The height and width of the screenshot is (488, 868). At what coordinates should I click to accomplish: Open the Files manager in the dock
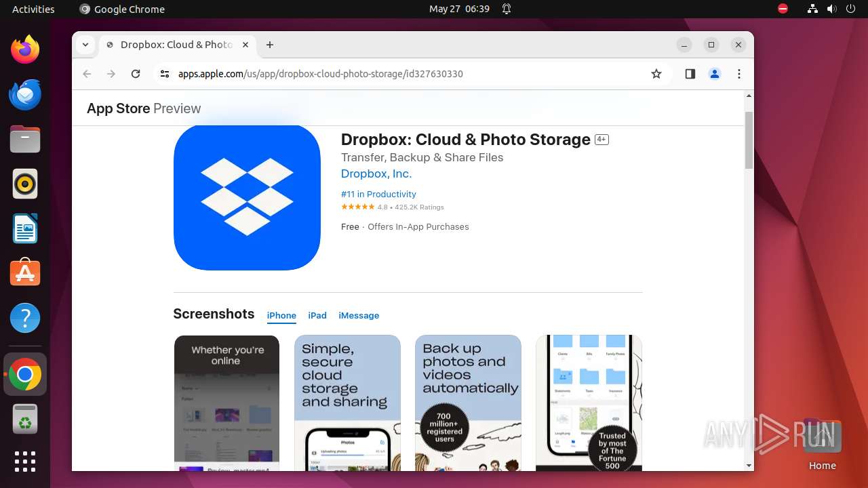click(25, 139)
